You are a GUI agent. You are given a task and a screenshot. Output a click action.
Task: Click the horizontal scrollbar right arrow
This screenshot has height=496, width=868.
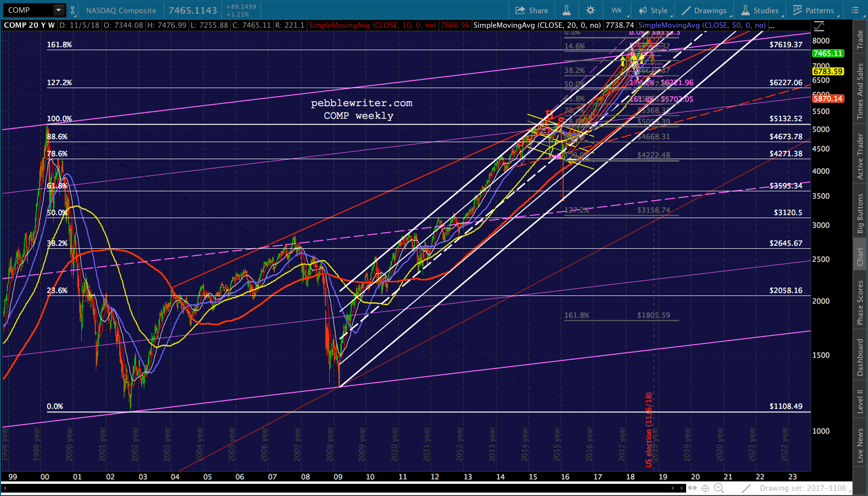pyautogui.click(x=682, y=488)
